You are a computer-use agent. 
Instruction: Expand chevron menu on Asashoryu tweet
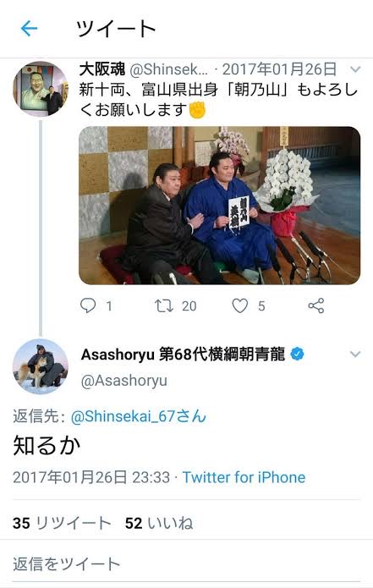tap(355, 354)
